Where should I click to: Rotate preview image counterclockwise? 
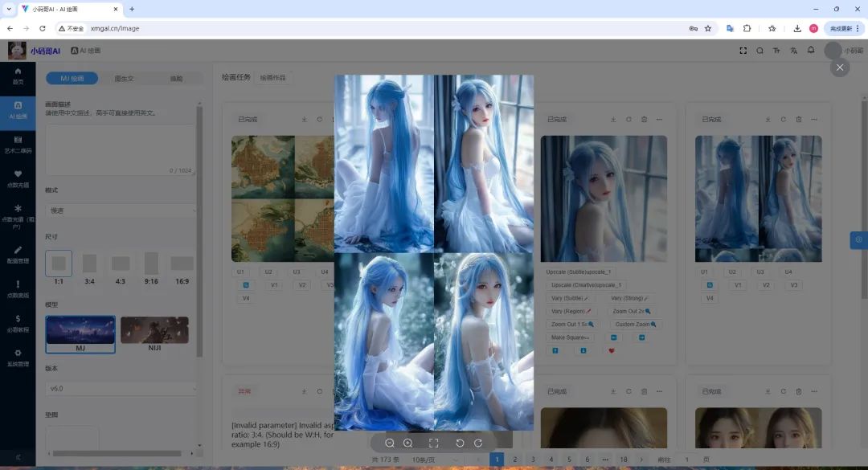460,443
